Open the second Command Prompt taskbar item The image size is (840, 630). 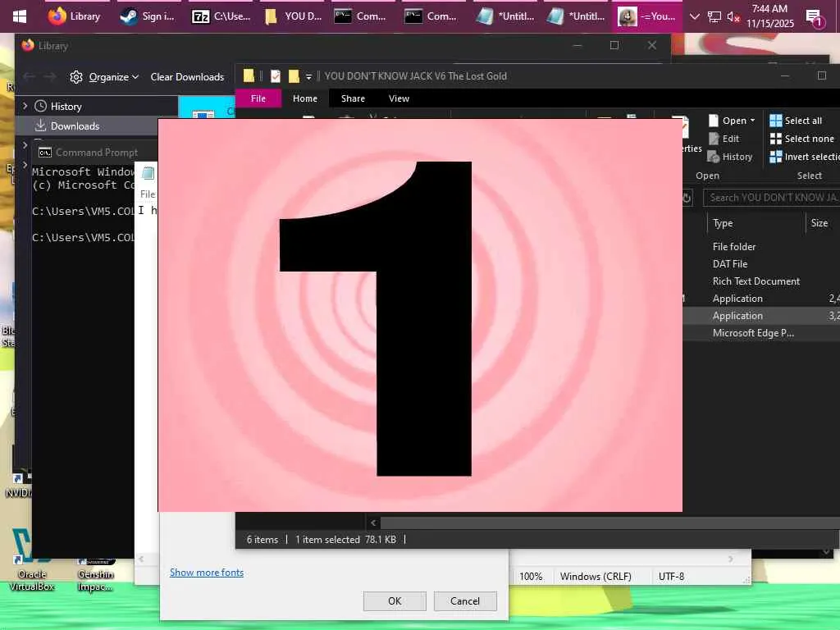(x=431, y=16)
